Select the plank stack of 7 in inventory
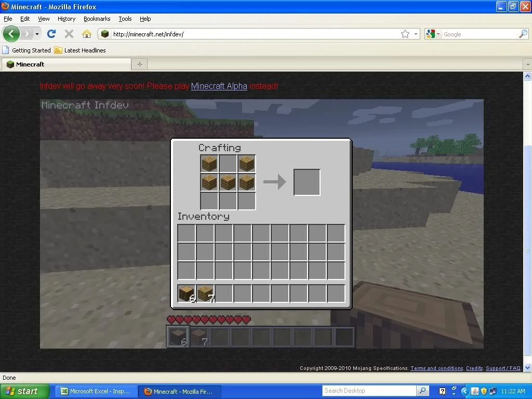 tap(205, 294)
